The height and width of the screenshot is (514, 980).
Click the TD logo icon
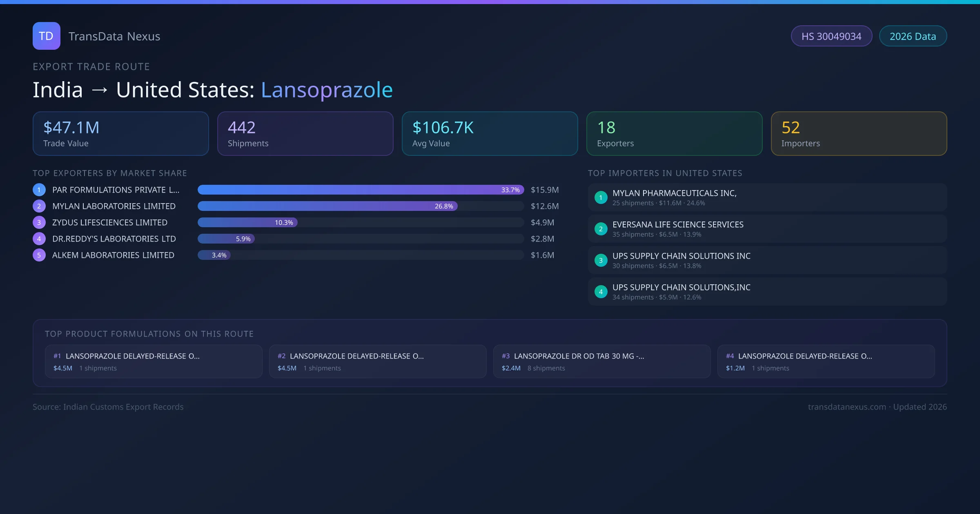pos(46,36)
